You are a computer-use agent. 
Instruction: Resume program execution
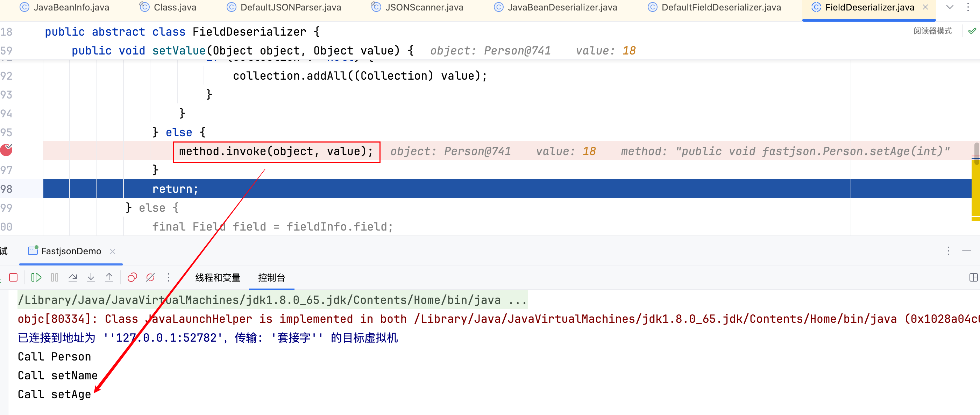point(36,277)
